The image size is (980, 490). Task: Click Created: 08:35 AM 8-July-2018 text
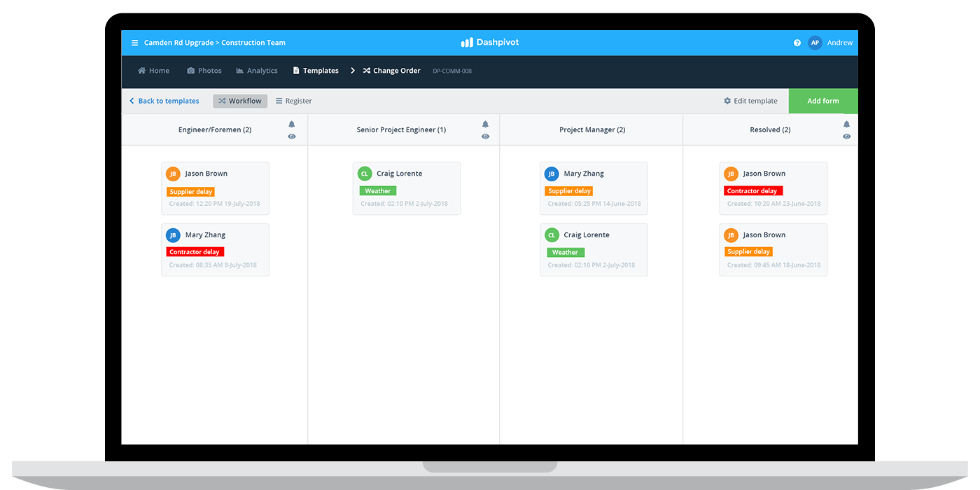point(213,265)
